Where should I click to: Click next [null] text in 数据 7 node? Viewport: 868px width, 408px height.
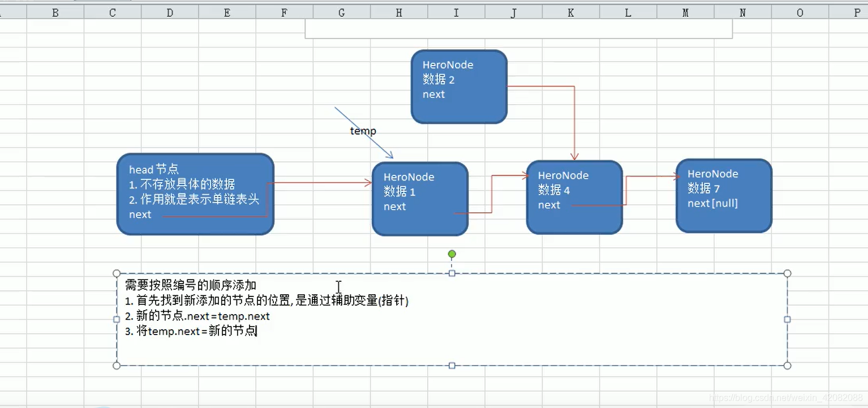point(713,203)
